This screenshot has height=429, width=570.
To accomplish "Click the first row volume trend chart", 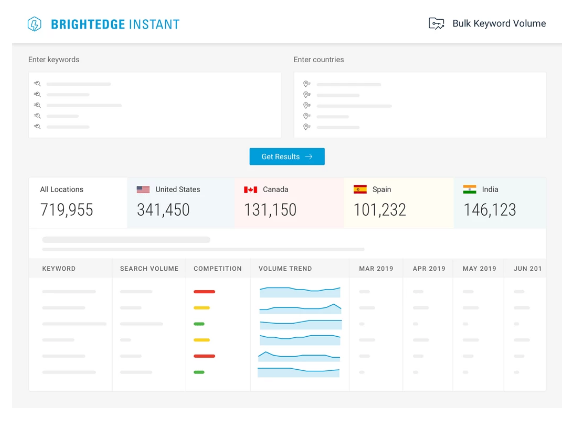I will click(x=300, y=292).
